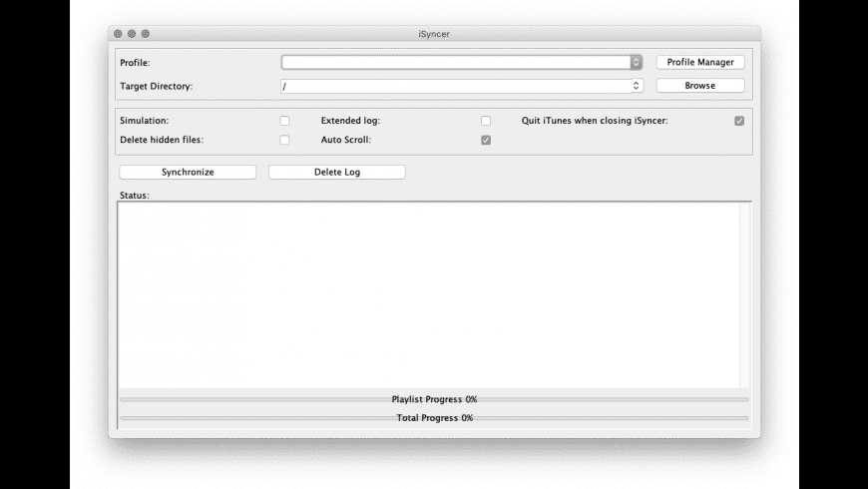Browse for a target directory

point(700,85)
